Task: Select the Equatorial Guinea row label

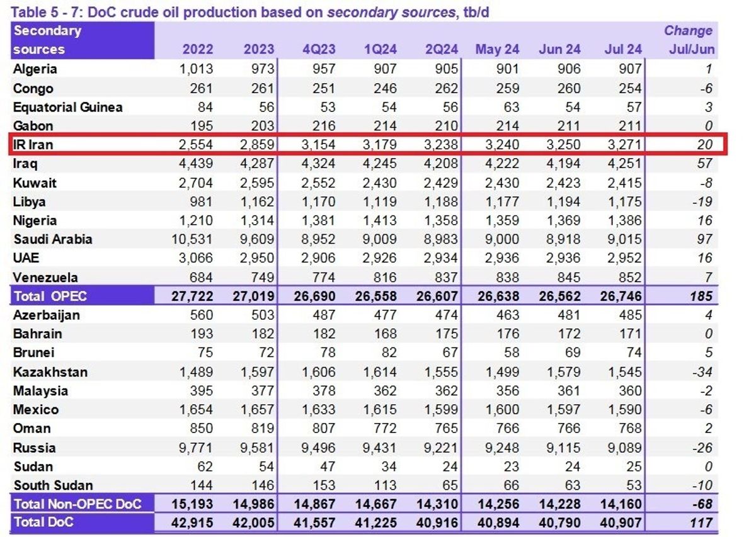Action: (x=67, y=107)
